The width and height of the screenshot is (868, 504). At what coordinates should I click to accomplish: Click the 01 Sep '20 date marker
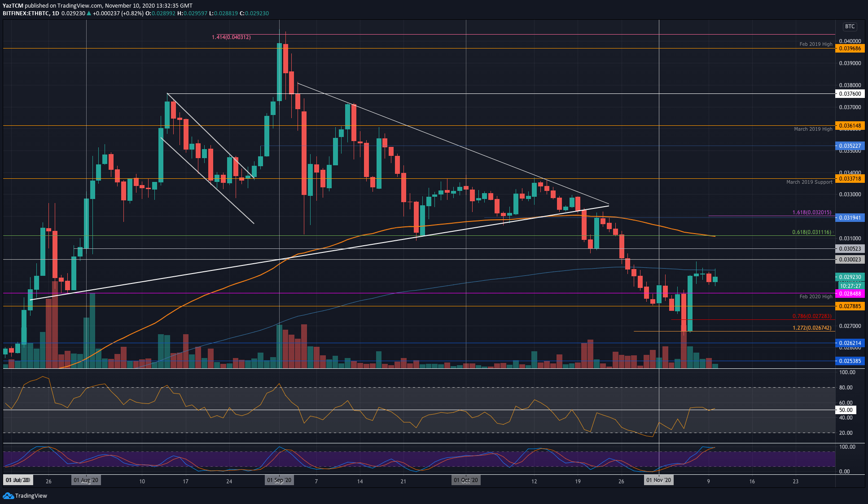(x=279, y=480)
